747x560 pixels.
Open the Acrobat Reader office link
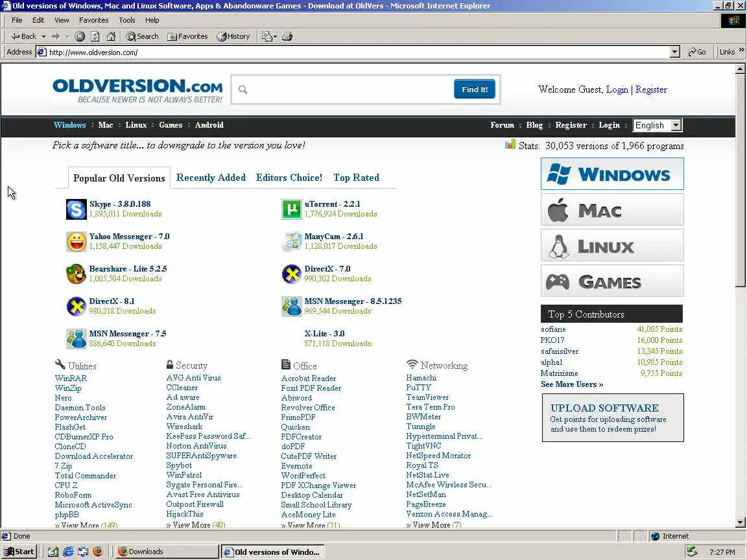pos(308,378)
